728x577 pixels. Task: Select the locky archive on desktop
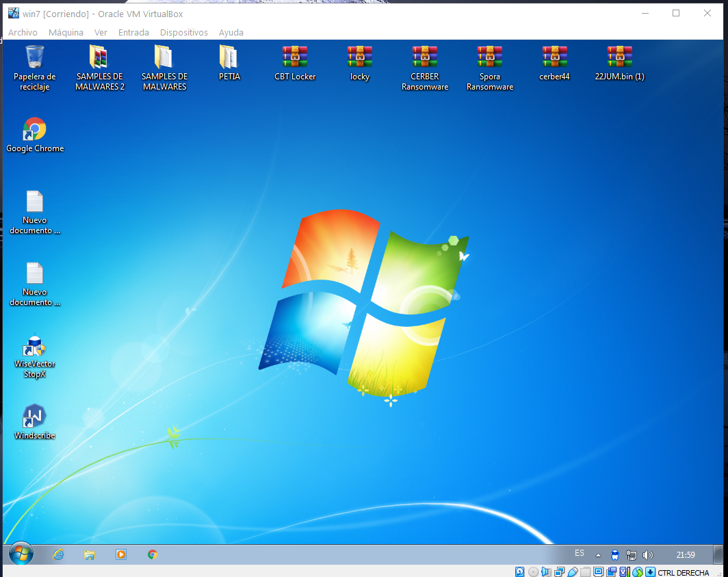(359, 57)
